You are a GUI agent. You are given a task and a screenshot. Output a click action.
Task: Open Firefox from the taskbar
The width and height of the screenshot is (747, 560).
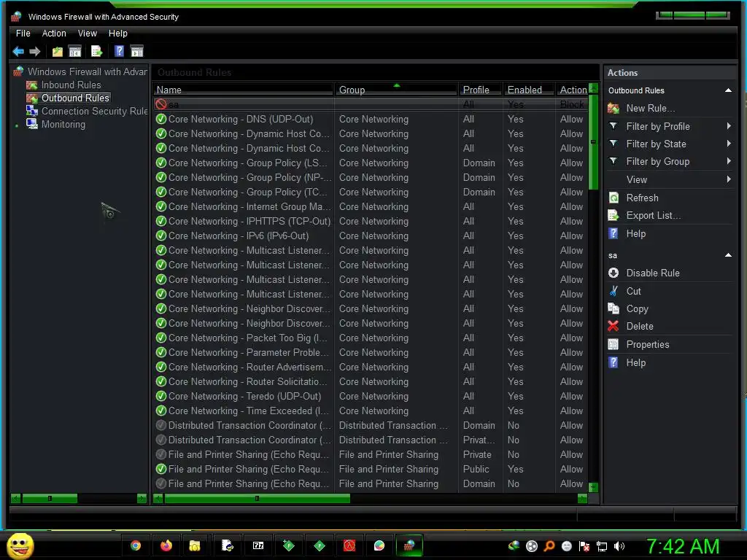166,545
